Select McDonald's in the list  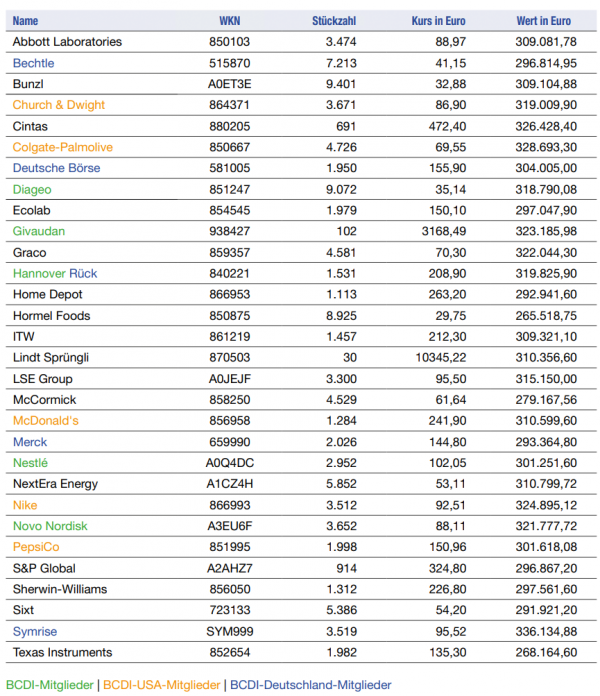(46, 421)
